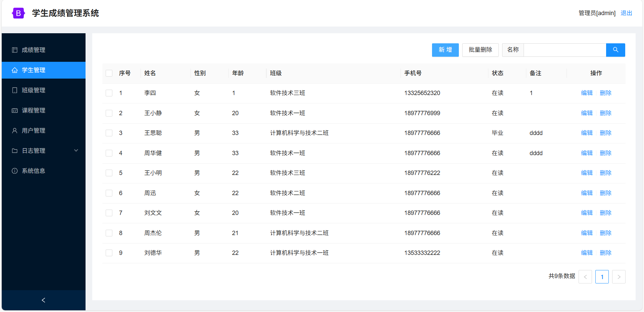The width and height of the screenshot is (644, 312).
Task: Check the row for 王思聪
Action: (109, 133)
